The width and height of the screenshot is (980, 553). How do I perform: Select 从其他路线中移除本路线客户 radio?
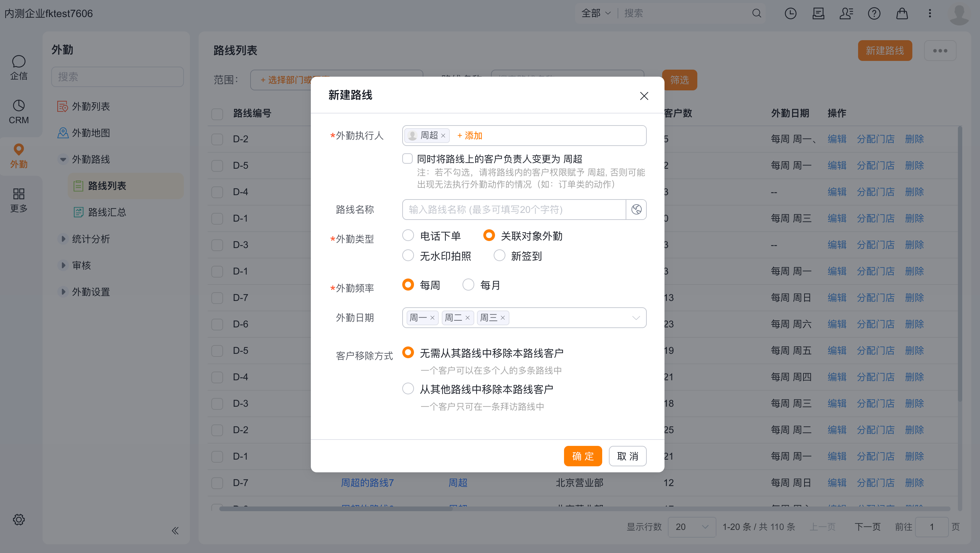(x=408, y=389)
